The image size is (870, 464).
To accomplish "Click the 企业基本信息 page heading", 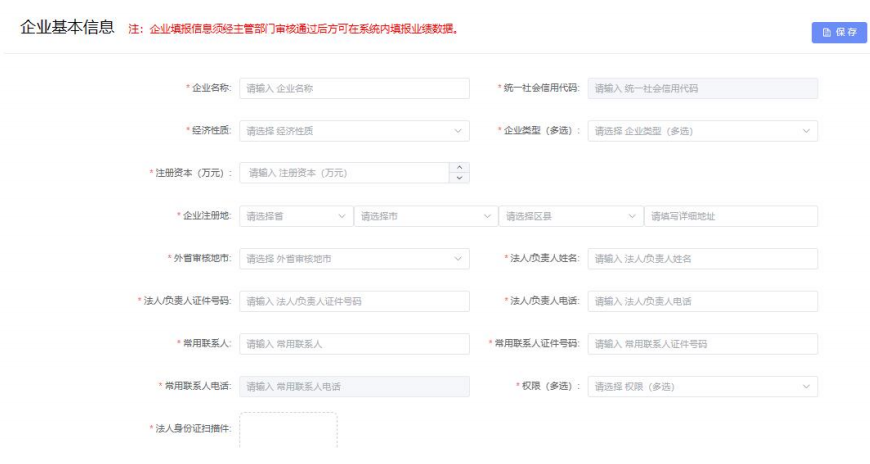I will (67, 27).
